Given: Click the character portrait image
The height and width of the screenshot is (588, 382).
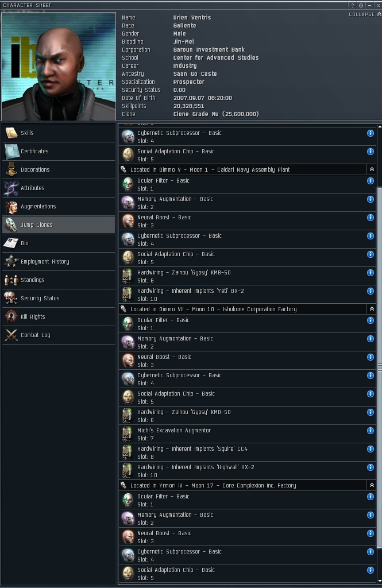Looking at the screenshot, I should (x=59, y=67).
